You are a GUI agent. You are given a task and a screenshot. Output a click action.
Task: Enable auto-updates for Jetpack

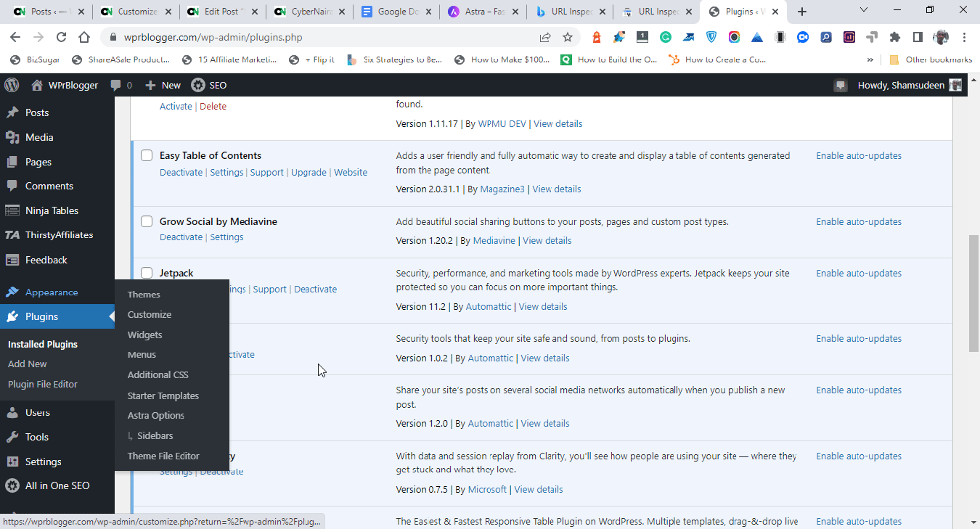tap(859, 273)
